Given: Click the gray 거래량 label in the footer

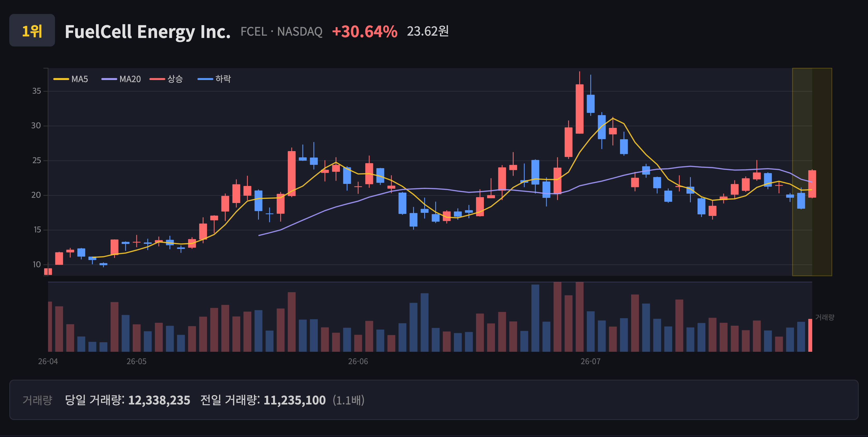Looking at the screenshot, I should click(37, 400).
